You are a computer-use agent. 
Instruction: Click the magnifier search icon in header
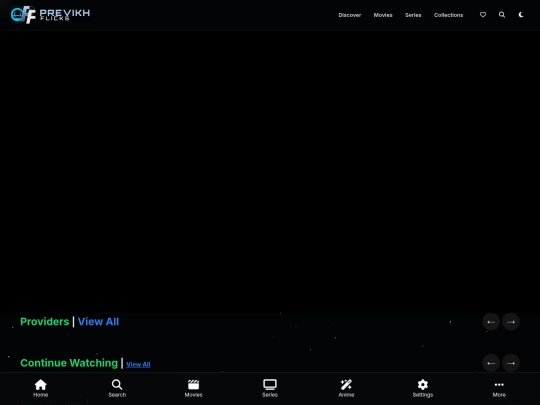coord(502,14)
